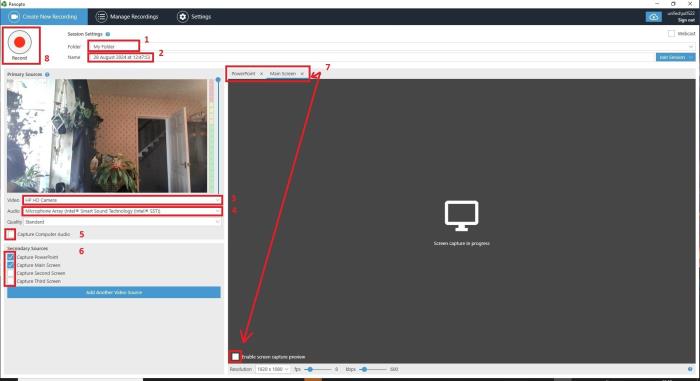
Task: Enable Capture Computer Audio checkbox
Action: pos(10,234)
